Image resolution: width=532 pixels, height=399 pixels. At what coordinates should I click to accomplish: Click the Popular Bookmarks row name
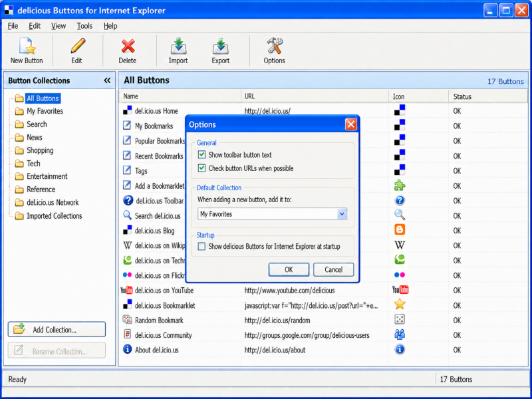(160, 141)
